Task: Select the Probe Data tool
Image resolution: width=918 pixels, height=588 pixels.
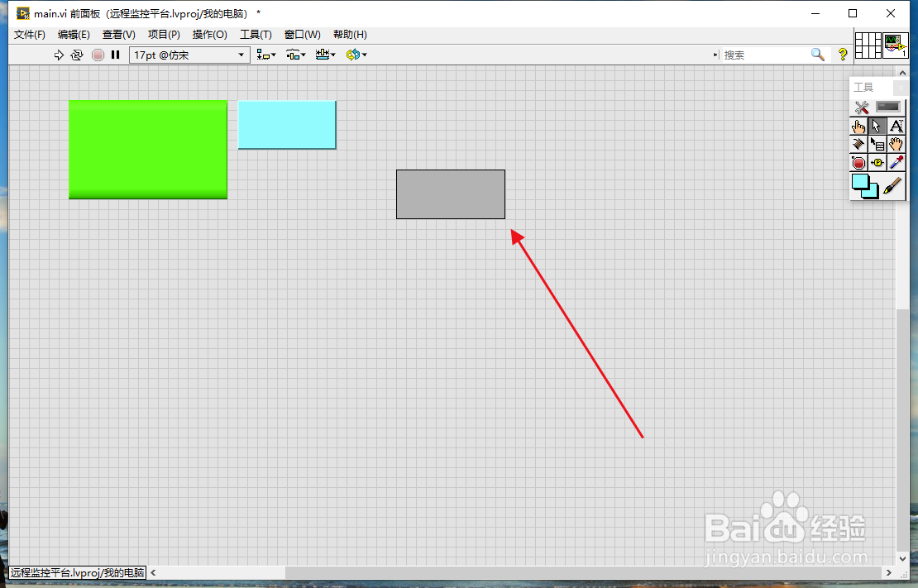Action: pyautogui.click(x=877, y=163)
